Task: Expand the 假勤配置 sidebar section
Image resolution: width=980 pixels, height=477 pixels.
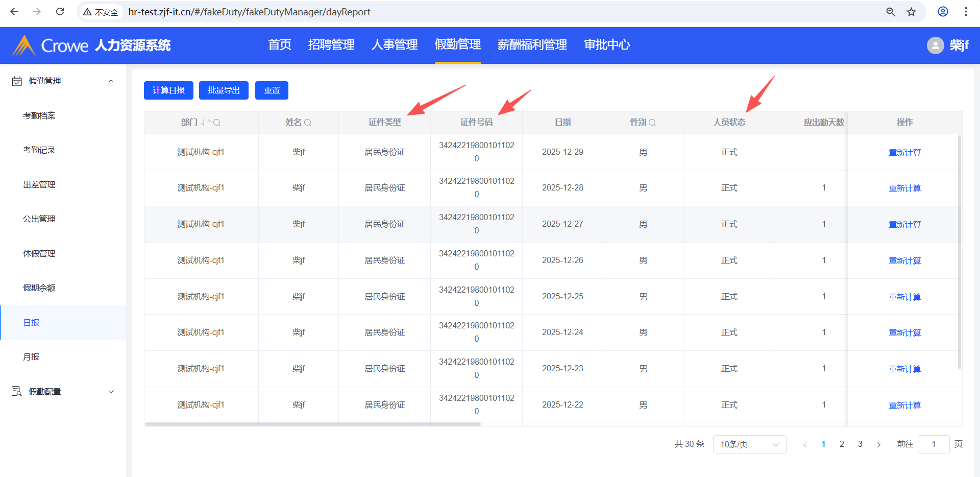Action: point(111,392)
